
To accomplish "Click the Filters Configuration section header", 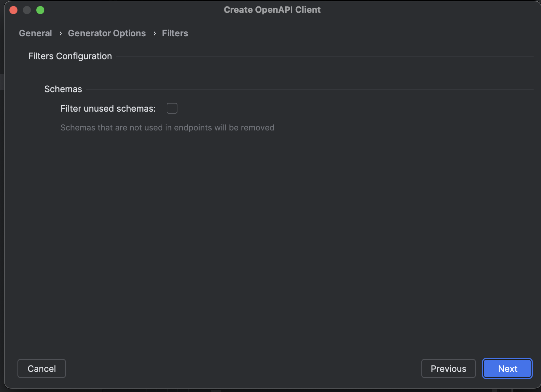I will [x=70, y=56].
